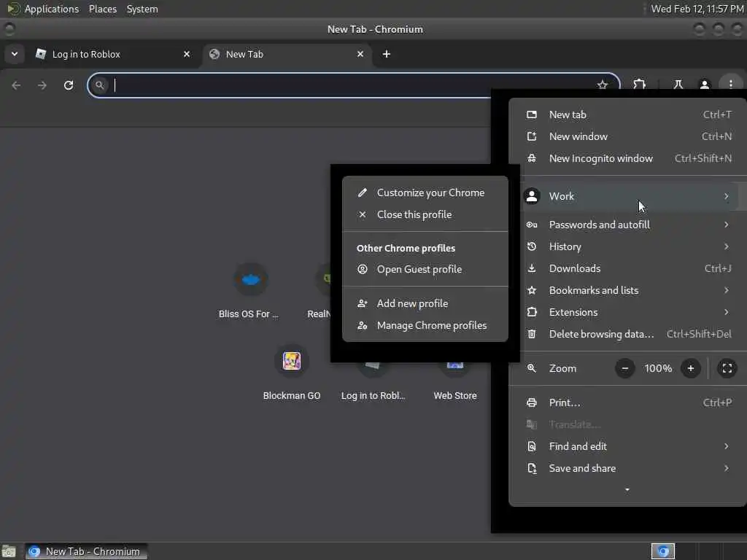Select the New Tab tab
Viewport: 747px width, 560px height.
coord(287,54)
